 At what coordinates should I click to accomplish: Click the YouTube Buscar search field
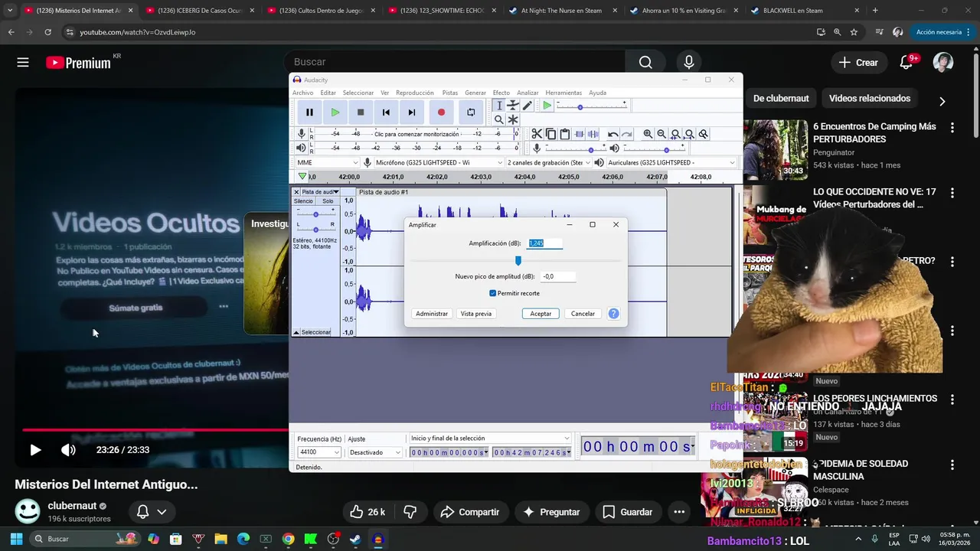tap(454, 62)
